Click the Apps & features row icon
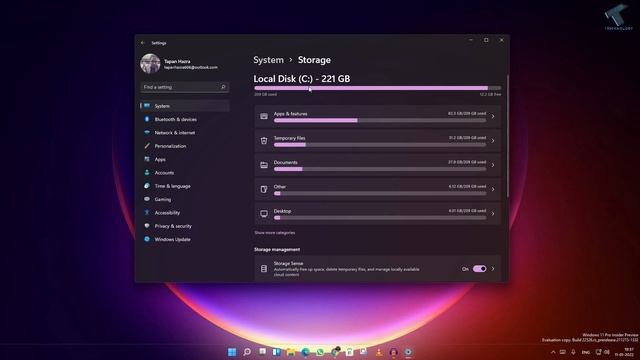Screen dimensions: 640x360 [264, 116]
